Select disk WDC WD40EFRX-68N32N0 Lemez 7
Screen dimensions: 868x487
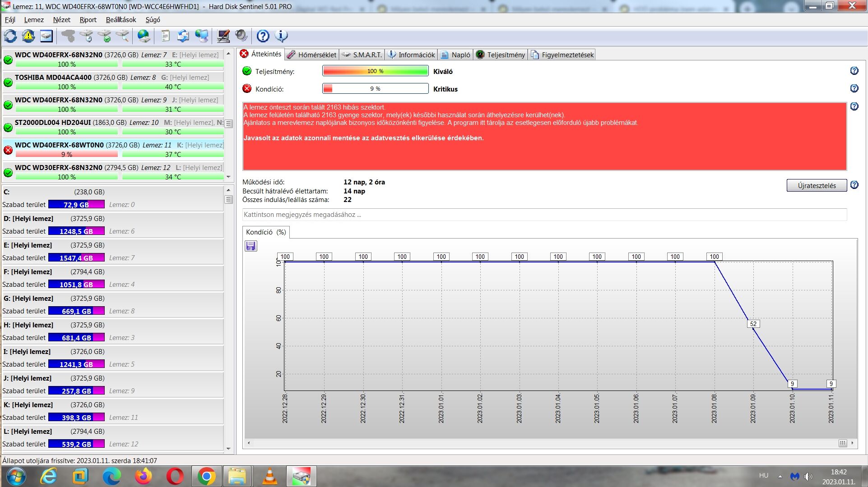[x=114, y=59]
